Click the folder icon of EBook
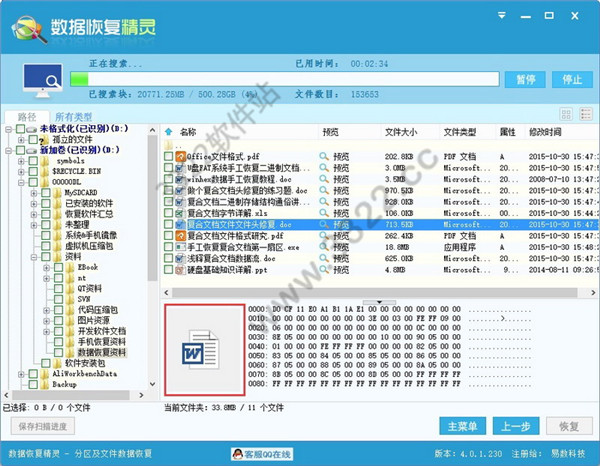This screenshot has width=600, height=466. pyautogui.click(x=70, y=267)
